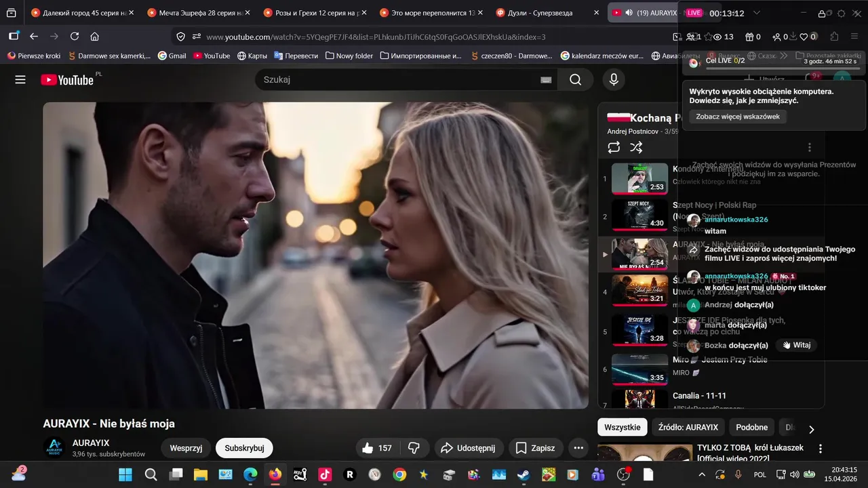This screenshot has height=488, width=868.
Task: Open the on-screen keyboard in the search box
Action: point(546,80)
